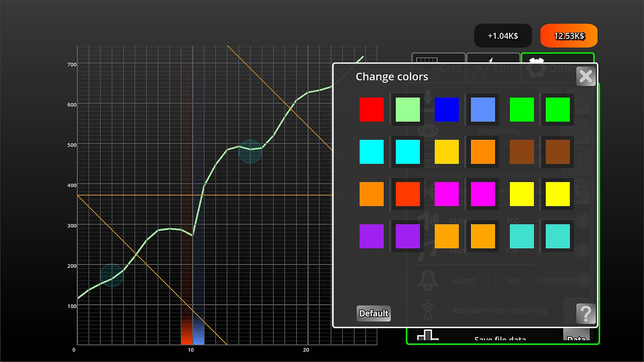
Task: Pick the red color swatch
Action: 371,110
